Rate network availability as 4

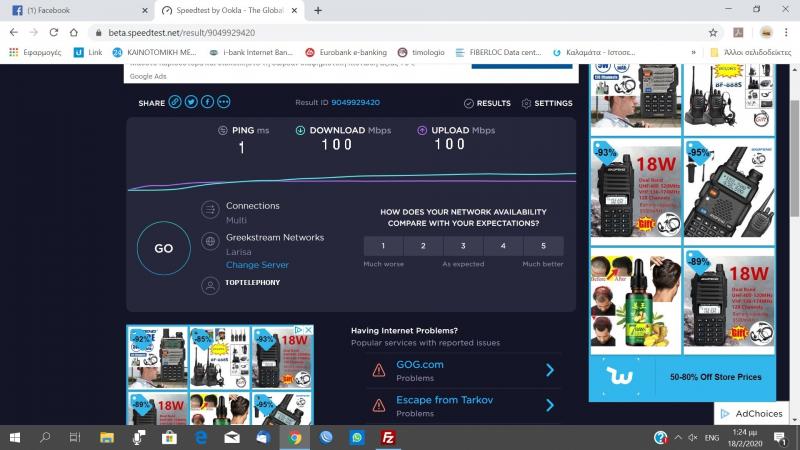click(503, 246)
